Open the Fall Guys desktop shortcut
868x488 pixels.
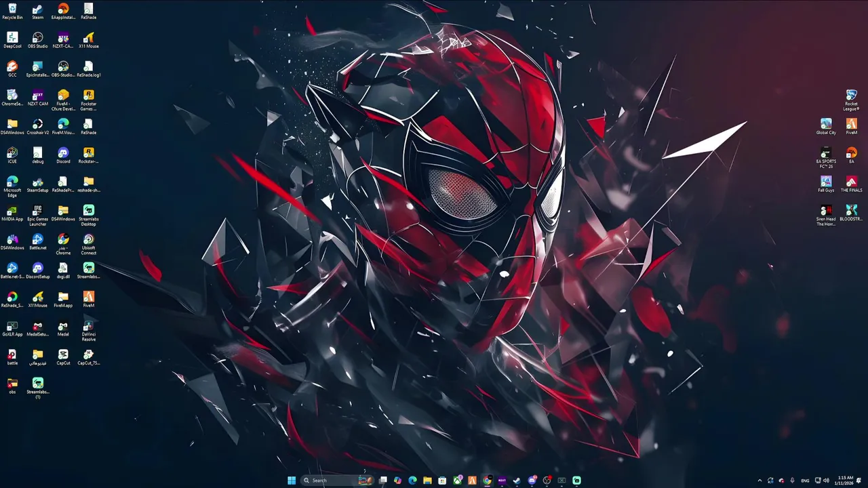pos(826,184)
